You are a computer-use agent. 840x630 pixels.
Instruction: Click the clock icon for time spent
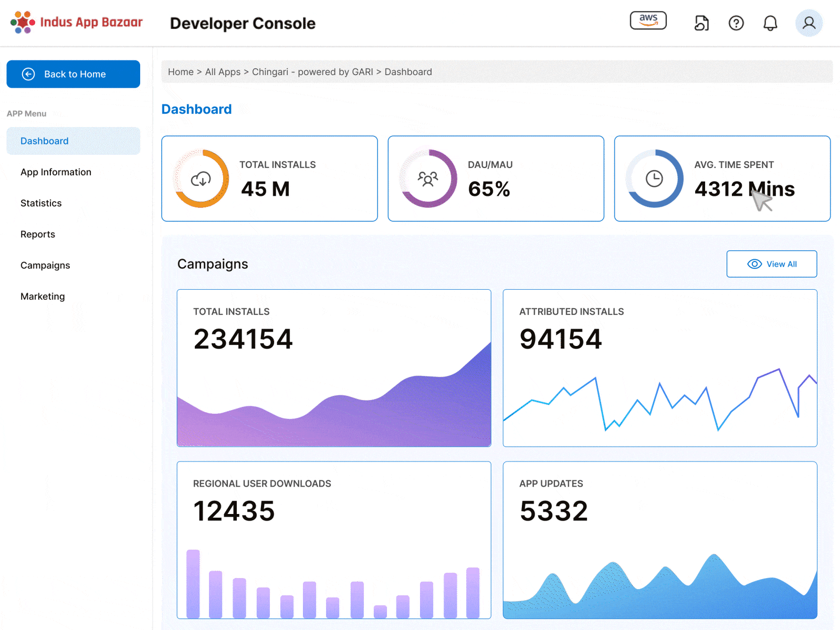coord(654,179)
